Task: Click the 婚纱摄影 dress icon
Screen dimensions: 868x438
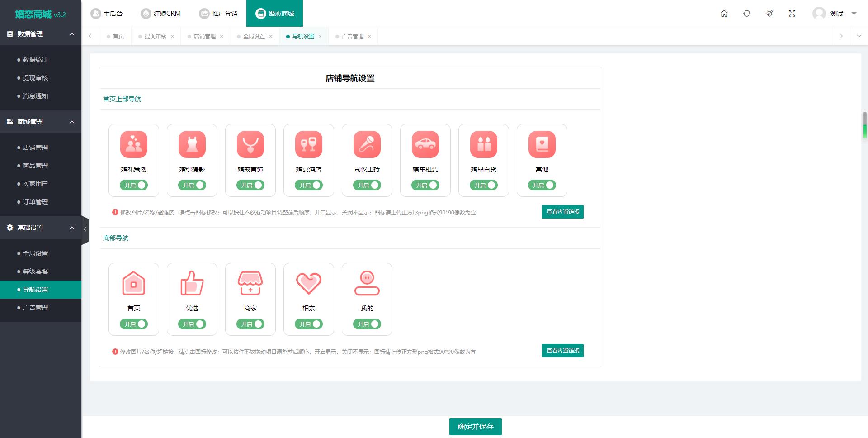Action: [x=192, y=144]
